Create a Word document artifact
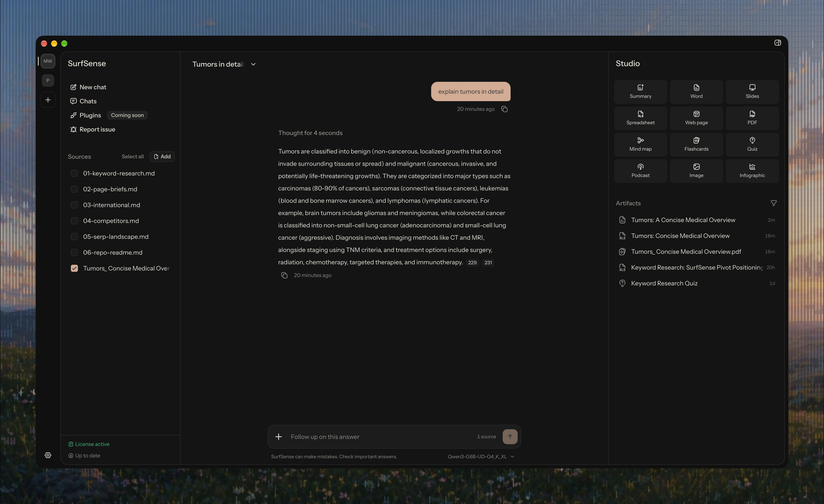 point(696,91)
